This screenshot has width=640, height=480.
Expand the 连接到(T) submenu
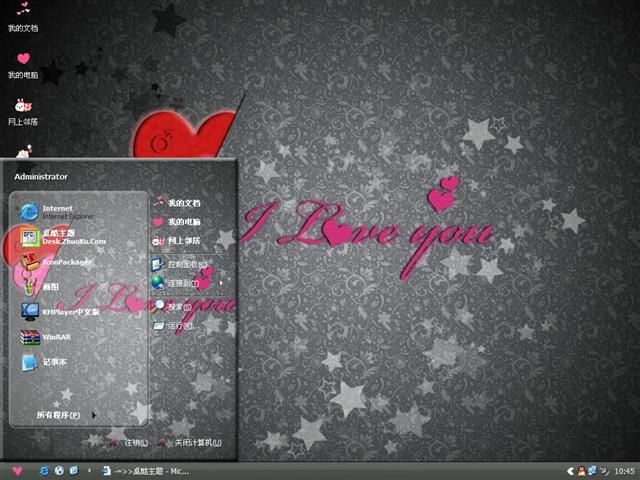click(x=187, y=283)
